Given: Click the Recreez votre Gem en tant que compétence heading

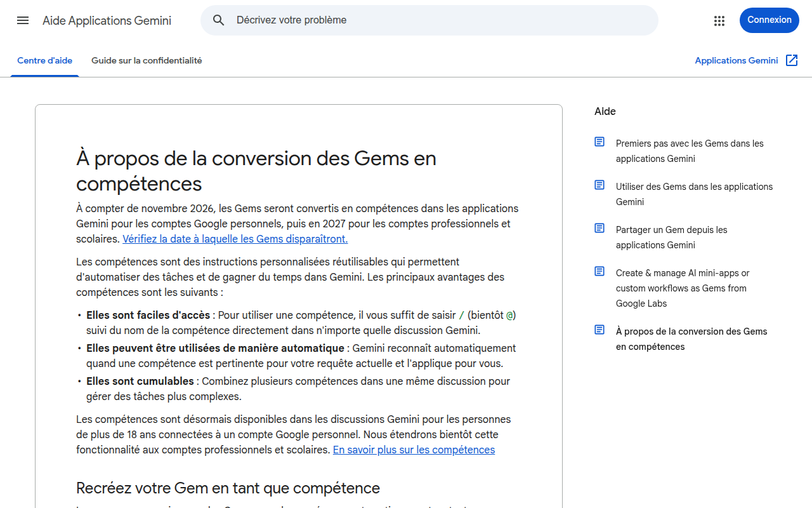Looking at the screenshot, I should [x=228, y=488].
